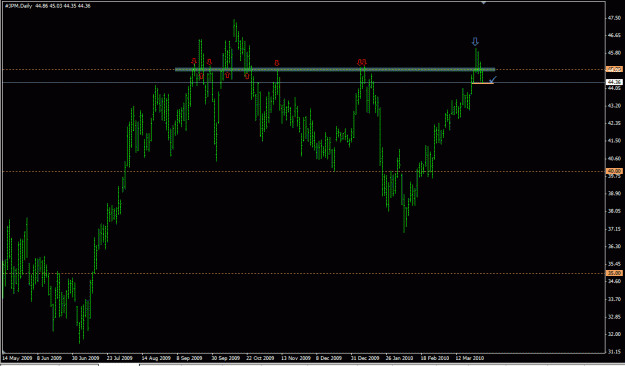
Task: Click the 37.15 price scale value
Action: click(614, 229)
